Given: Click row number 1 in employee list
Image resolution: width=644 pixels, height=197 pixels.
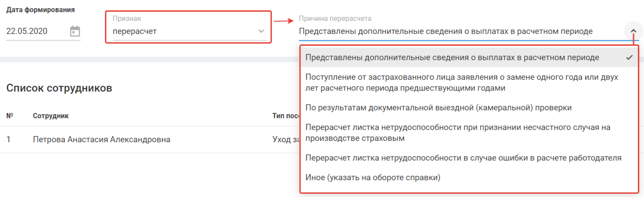Looking at the screenshot, I should coord(8,139).
